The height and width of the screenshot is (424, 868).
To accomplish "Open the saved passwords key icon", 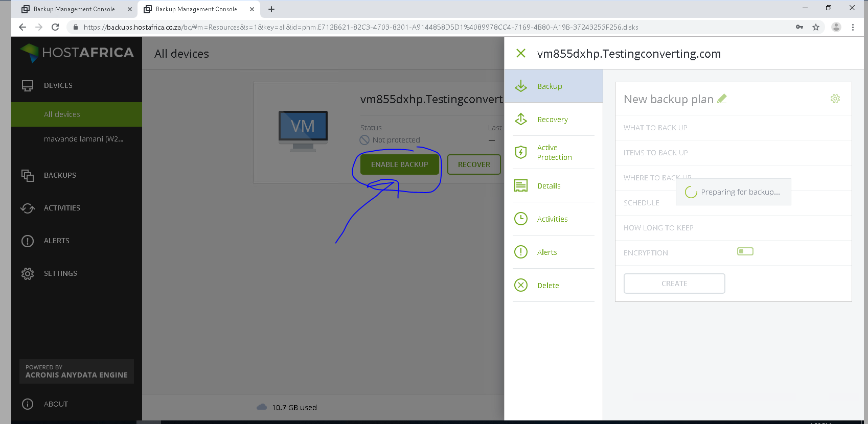I will click(x=800, y=27).
